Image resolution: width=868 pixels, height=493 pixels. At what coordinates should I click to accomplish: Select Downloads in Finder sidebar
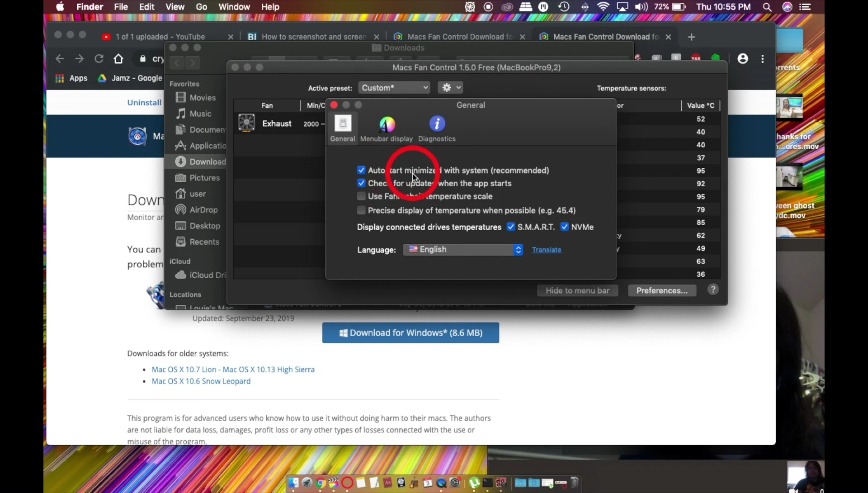[195, 162]
